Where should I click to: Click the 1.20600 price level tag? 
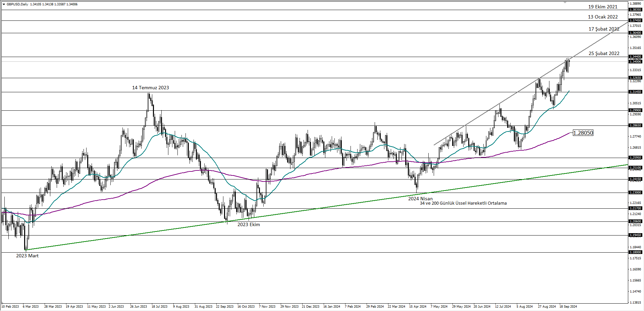point(635,221)
